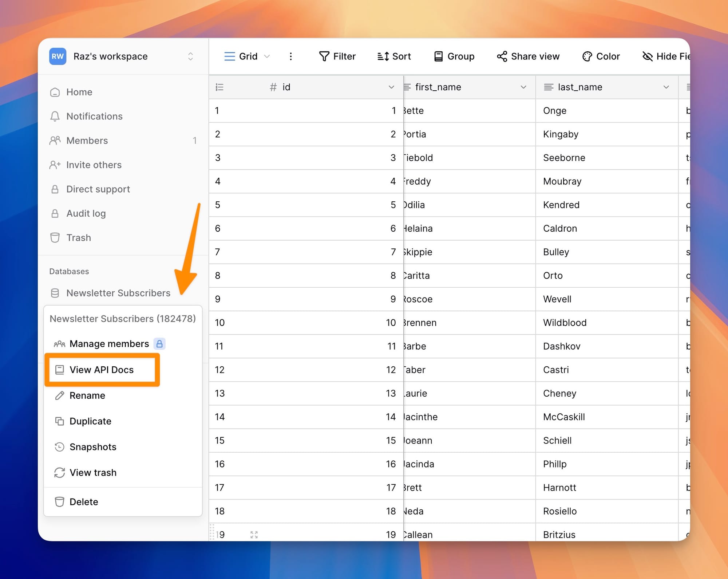
Task: Select View API Docs from the menu
Action: click(102, 370)
